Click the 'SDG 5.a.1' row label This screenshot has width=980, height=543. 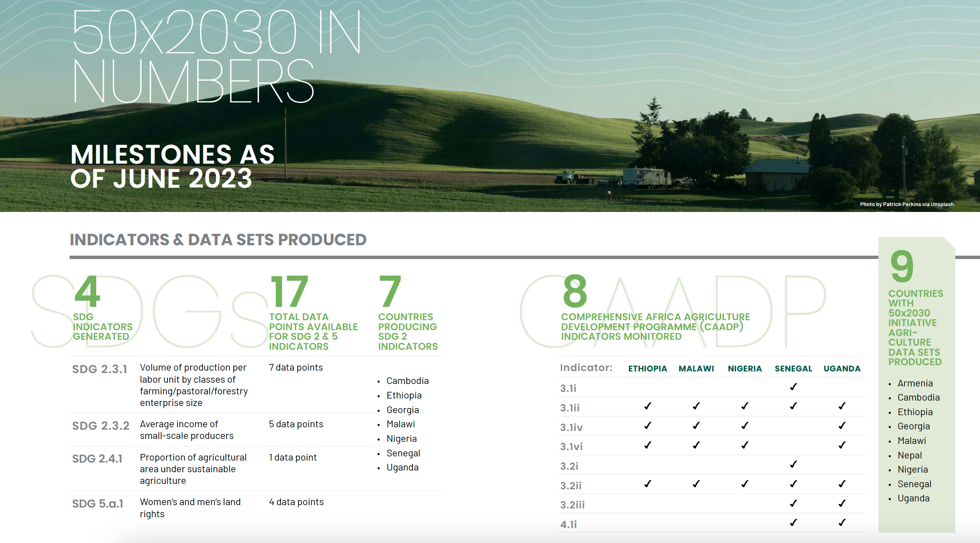pyautogui.click(x=97, y=503)
